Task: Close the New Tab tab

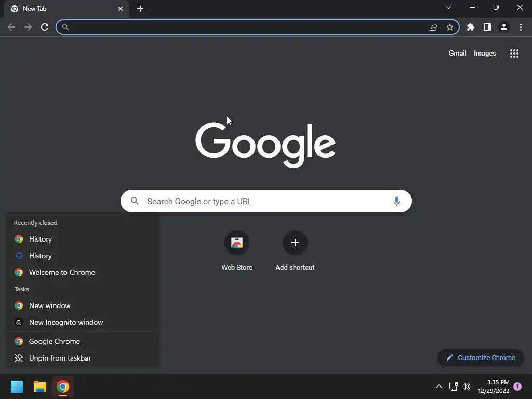Action: [x=121, y=9]
